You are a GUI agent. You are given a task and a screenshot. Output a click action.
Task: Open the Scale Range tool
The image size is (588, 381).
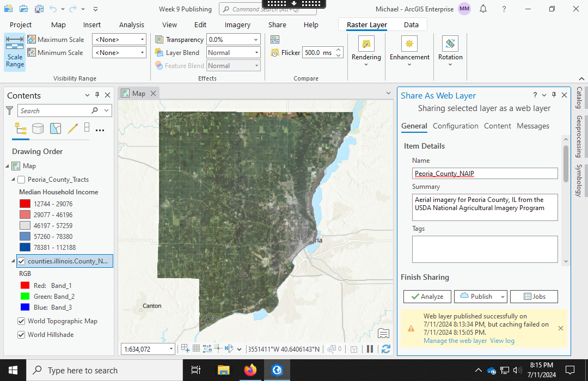15,52
